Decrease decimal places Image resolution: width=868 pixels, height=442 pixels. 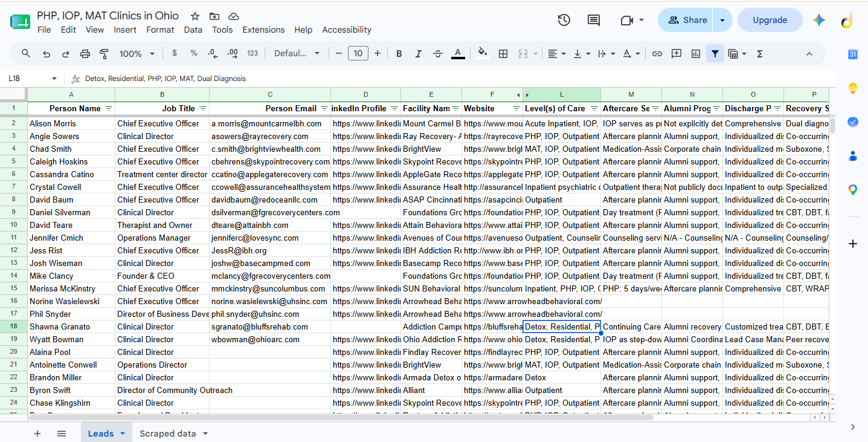coord(213,53)
